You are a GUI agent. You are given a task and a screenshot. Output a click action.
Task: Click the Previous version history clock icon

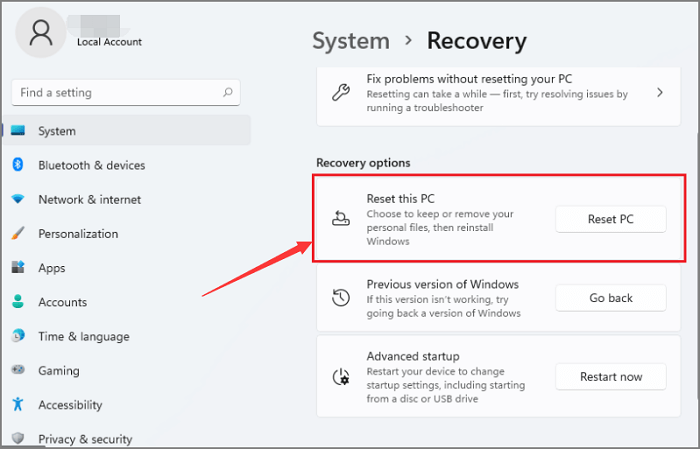(x=341, y=298)
